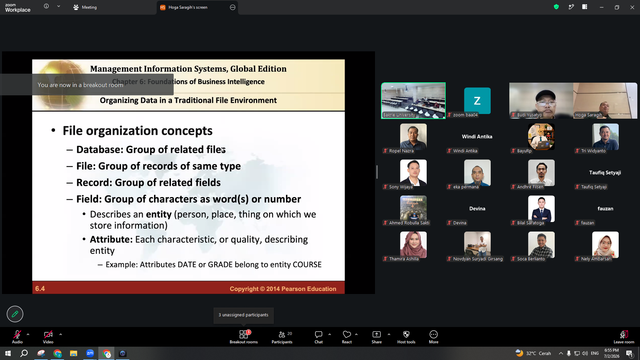
Task: Click the divider handle beside the shared screen
Action: point(377,172)
